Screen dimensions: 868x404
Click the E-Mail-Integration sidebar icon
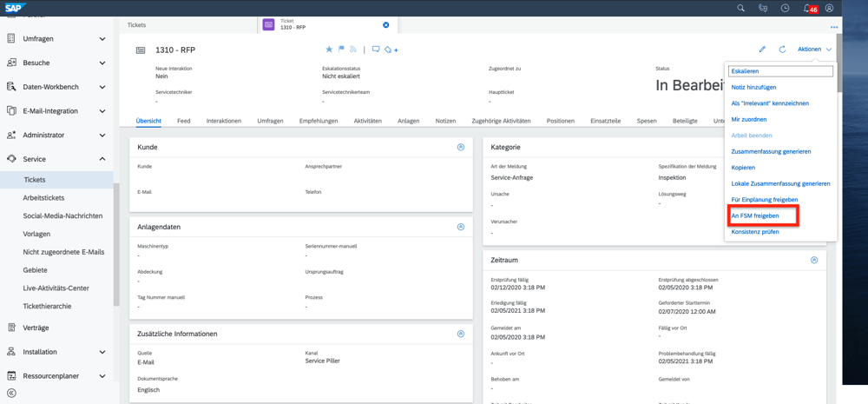pyautogui.click(x=11, y=111)
